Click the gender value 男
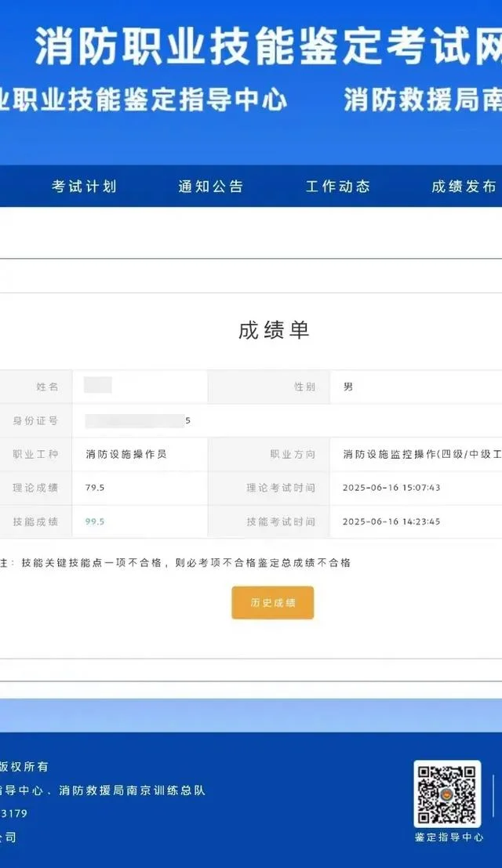 pos(347,387)
